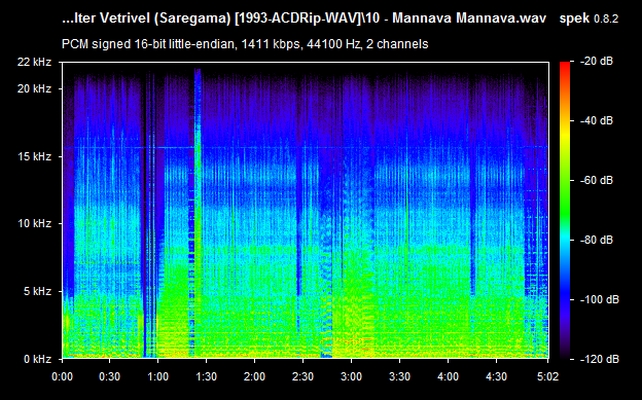Click the 10 kHz frequency axis label

tap(34, 224)
